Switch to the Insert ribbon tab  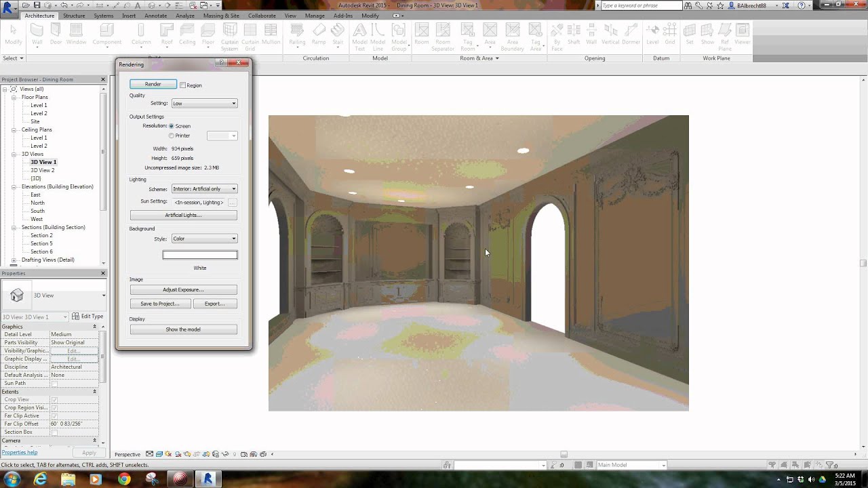tap(129, 16)
